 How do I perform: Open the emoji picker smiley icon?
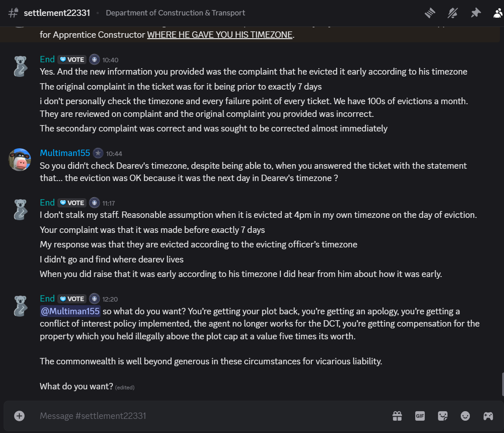click(465, 416)
